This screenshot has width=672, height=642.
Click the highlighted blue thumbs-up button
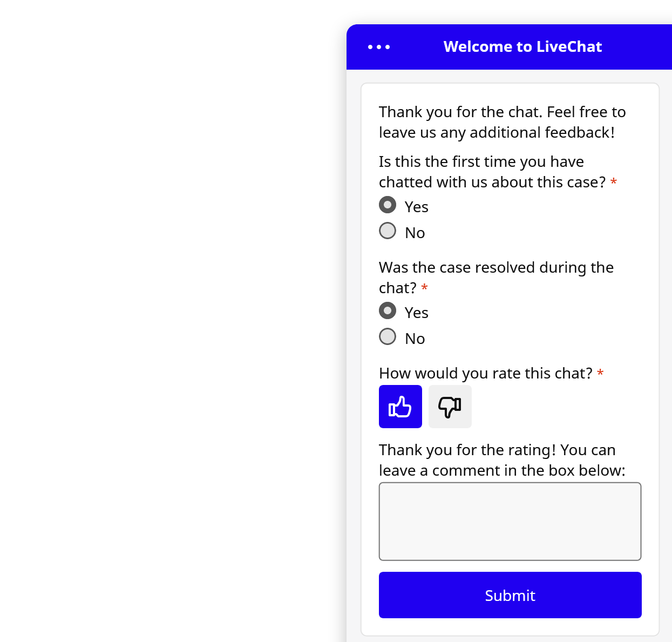pyautogui.click(x=400, y=407)
